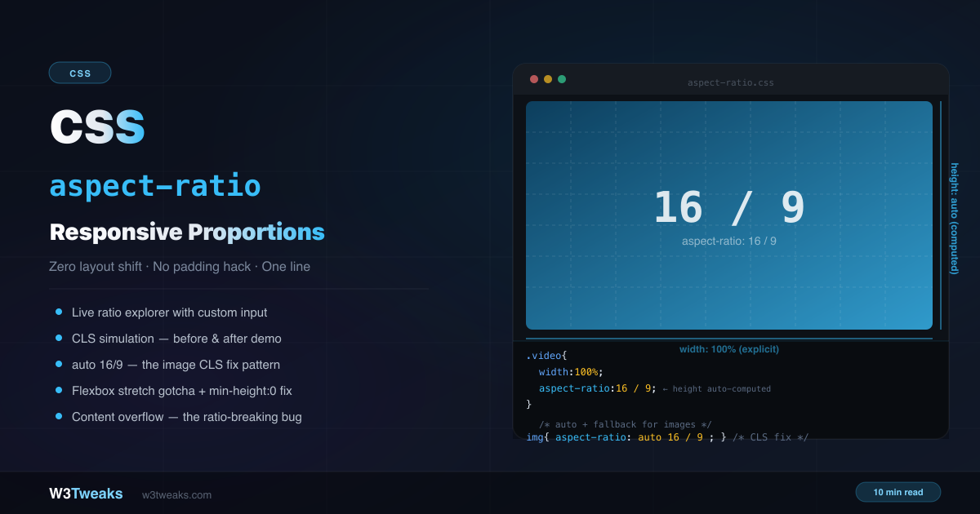Click the yellow window dot
Screen dimensions: 980x514
click(548, 79)
